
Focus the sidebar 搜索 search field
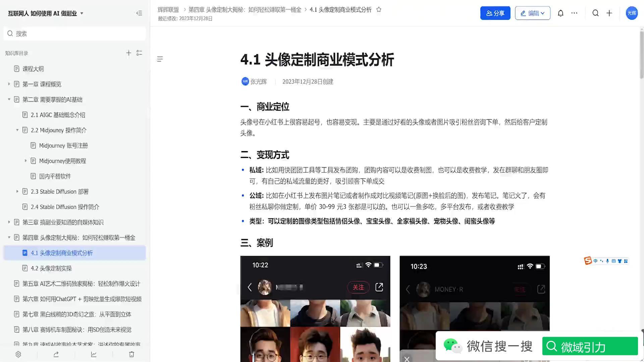pos(74,34)
